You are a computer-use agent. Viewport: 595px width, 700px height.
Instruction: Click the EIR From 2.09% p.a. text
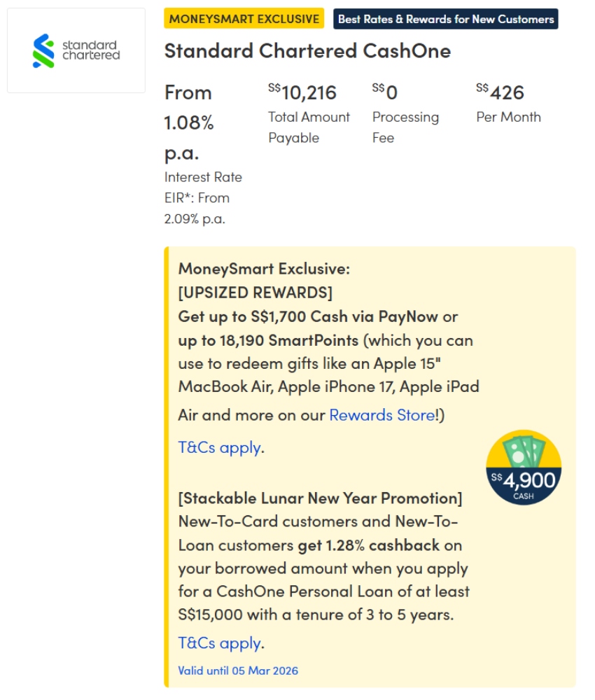pyautogui.click(x=197, y=208)
